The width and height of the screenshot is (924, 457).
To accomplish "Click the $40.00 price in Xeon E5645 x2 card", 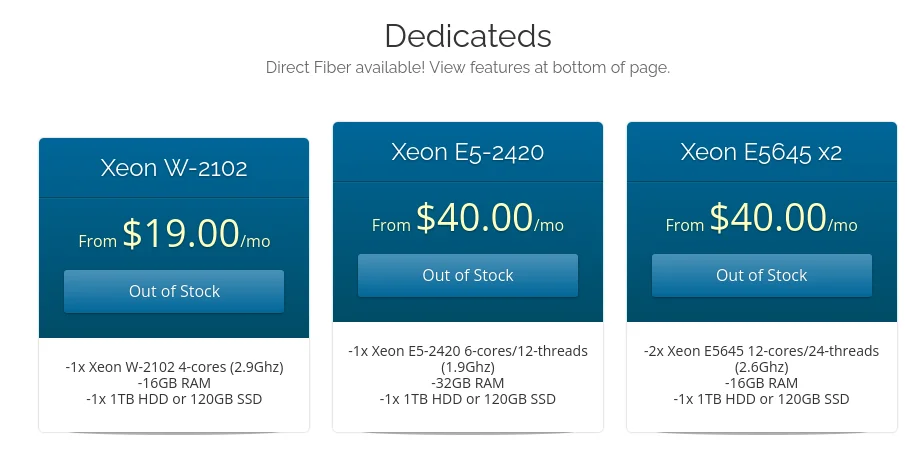I will coord(768,217).
